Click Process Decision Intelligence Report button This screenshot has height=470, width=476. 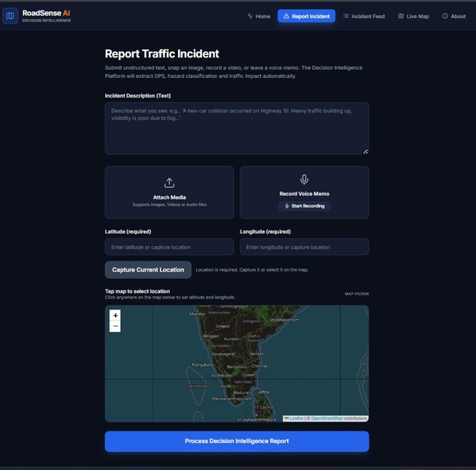click(237, 441)
